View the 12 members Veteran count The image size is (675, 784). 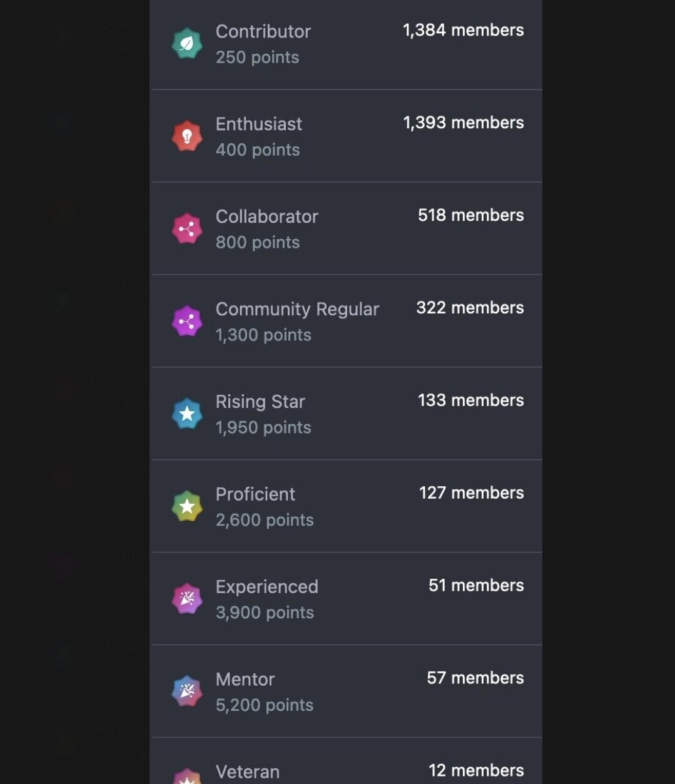point(476,771)
